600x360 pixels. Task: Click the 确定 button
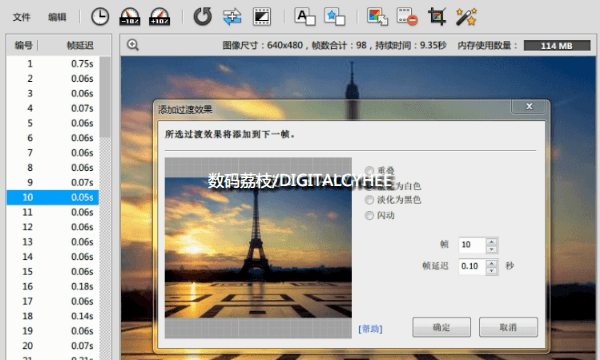point(441,327)
